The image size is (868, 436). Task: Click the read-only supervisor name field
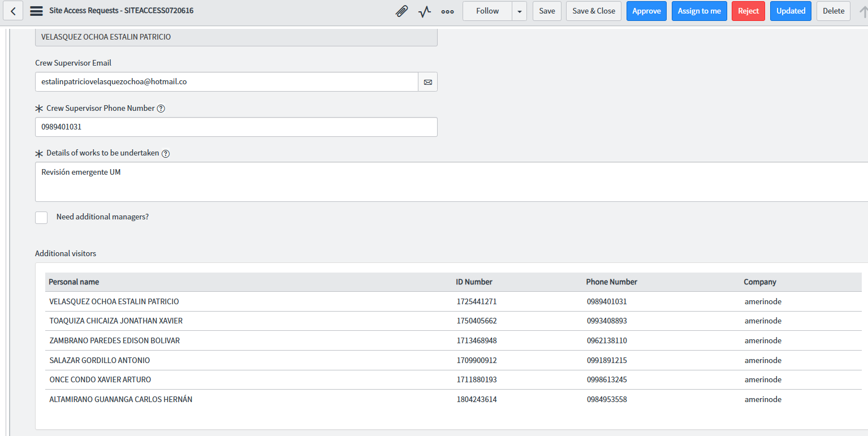point(236,37)
